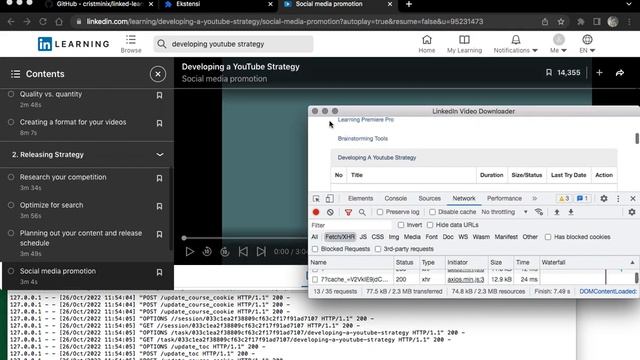
Task: Click the LinkedIn Learning search field
Action: [x=233, y=44]
